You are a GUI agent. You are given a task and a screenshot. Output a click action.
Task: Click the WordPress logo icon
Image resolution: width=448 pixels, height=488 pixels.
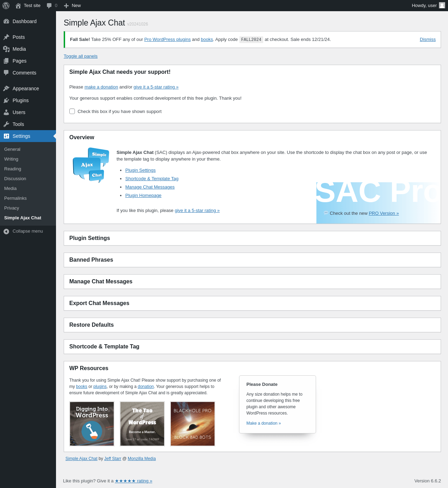pyautogui.click(x=6, y=6)
